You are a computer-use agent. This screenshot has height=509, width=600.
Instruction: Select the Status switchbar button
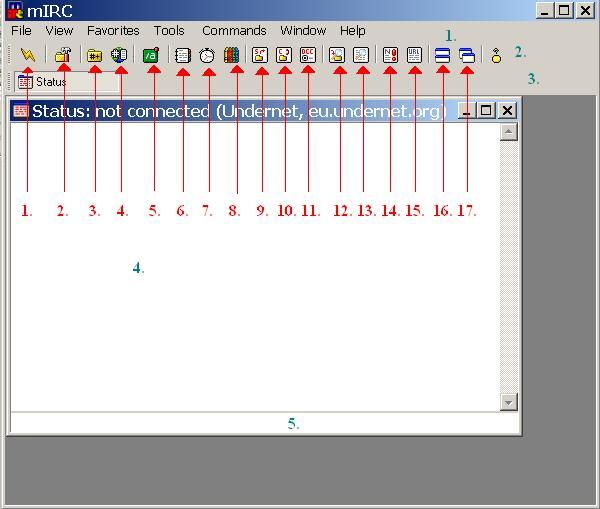click(x=43, y=82)
